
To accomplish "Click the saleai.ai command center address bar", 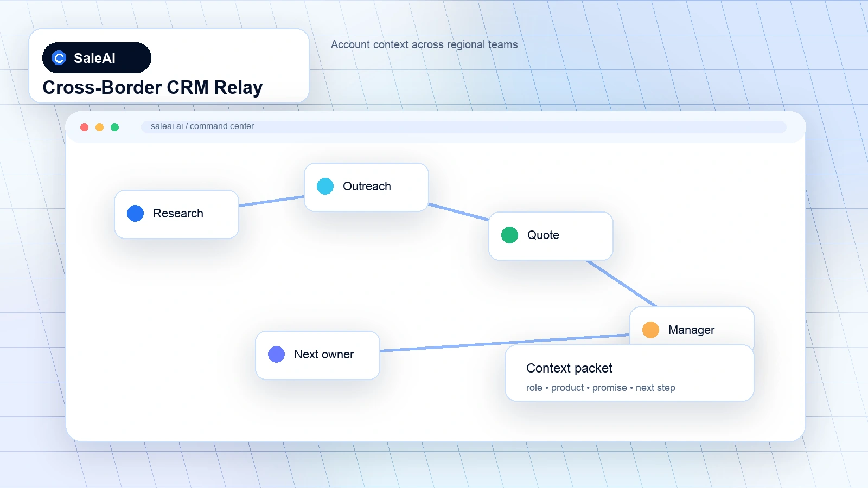I will pos(464,127).
